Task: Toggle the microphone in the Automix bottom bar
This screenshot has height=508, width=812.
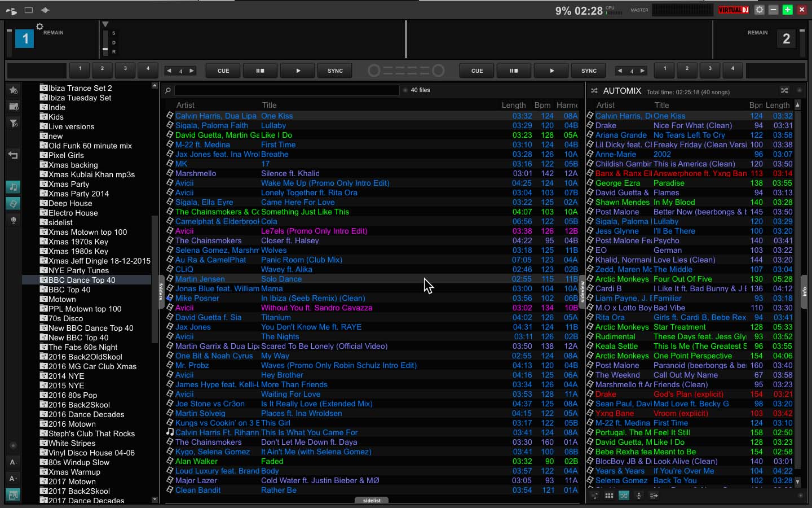Action: click(639, 496)
